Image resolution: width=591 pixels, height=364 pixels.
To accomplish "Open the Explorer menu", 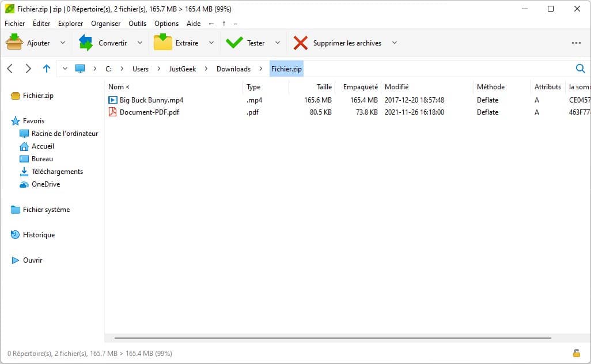I will pos(70,24).
